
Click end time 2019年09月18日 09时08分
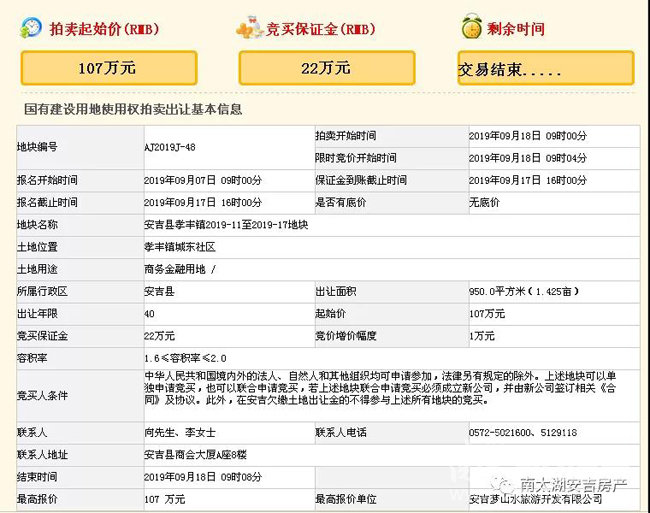(203, 477)
